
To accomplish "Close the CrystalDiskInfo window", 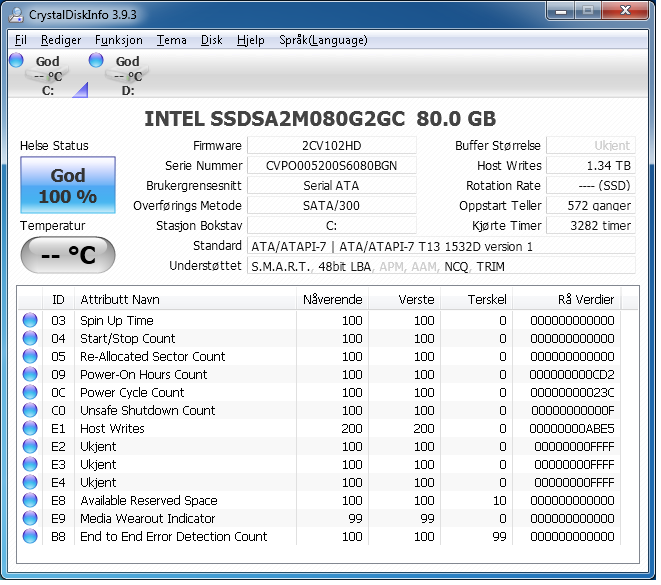I will [x=626, y=11].
